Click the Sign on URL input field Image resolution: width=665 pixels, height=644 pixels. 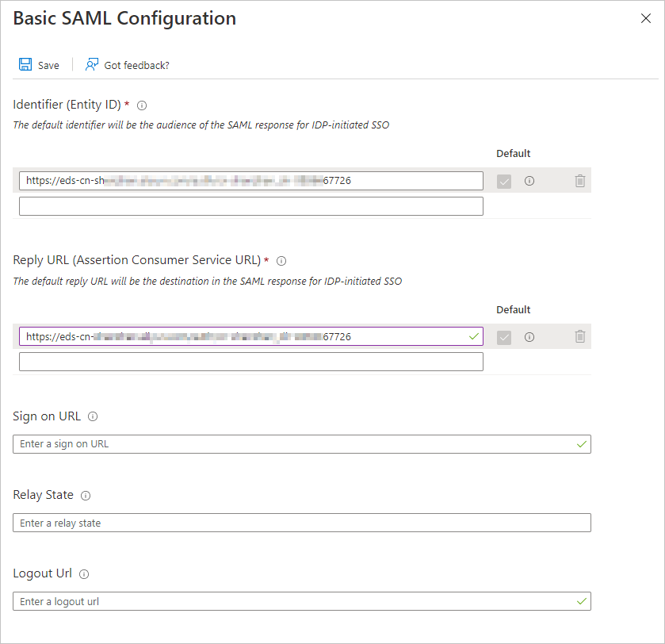301,444
